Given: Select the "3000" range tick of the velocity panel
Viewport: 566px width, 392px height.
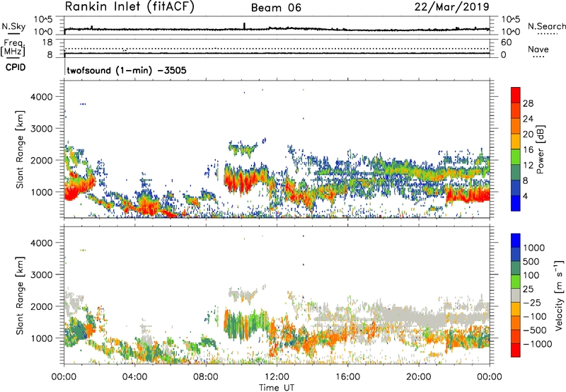Looking at the screenshot, I should pos(41,275).
